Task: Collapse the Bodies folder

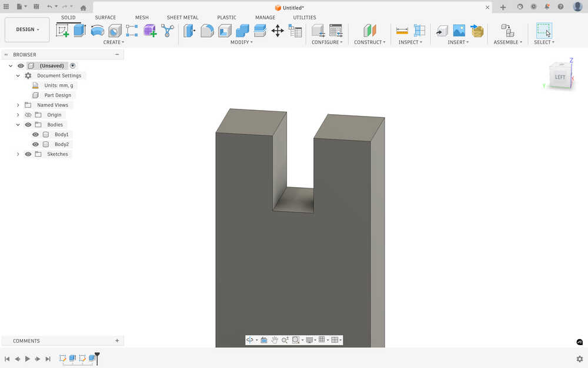Action: click(18, 125)
